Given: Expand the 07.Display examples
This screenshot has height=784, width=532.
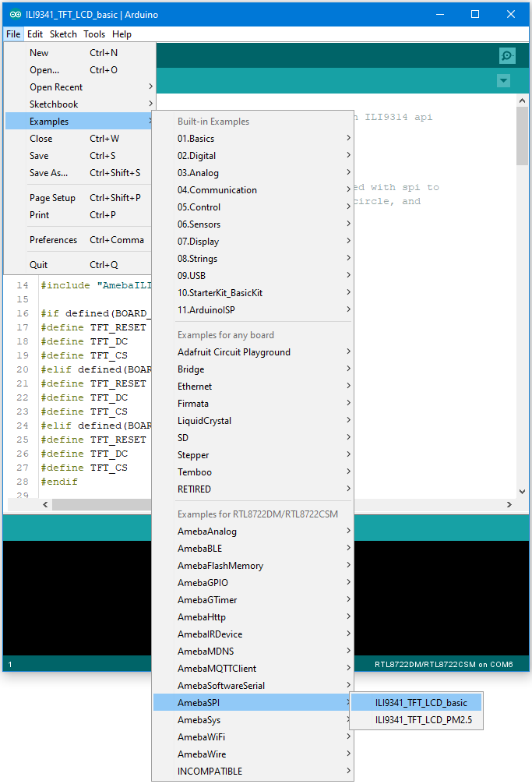Looking at the screenshot, I should [x=253, y=241].
